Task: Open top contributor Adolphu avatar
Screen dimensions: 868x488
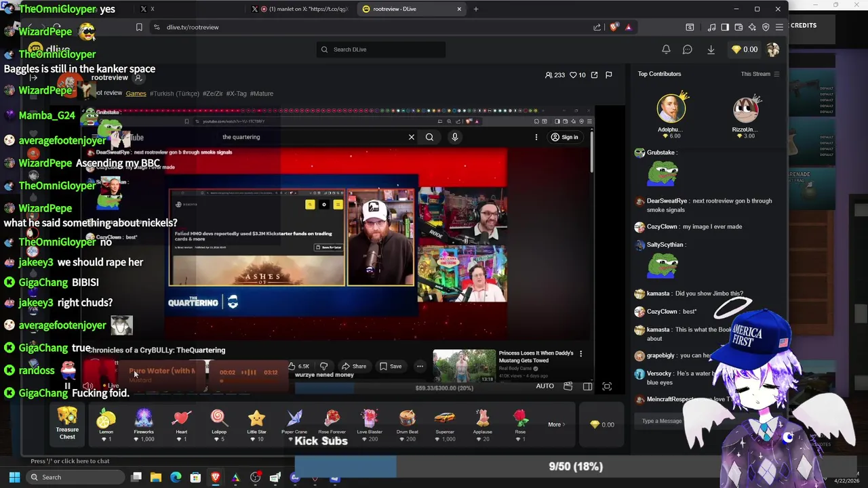Action: (x=670, y=108)
